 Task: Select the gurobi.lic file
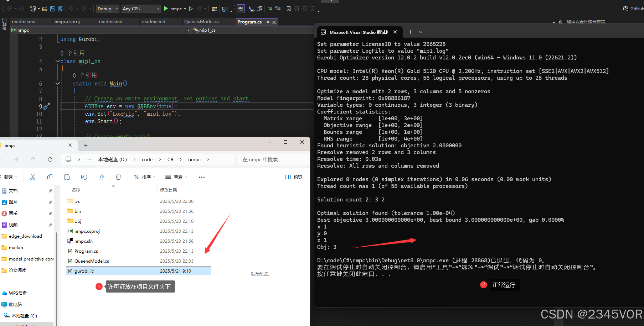139,271
